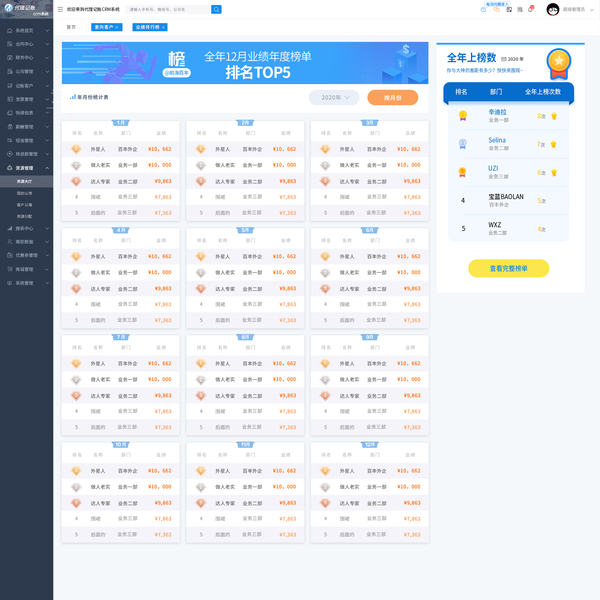The image size is (600, 600).
Task: Click the blue search magnifier button
Action: (x=216, y=9)
